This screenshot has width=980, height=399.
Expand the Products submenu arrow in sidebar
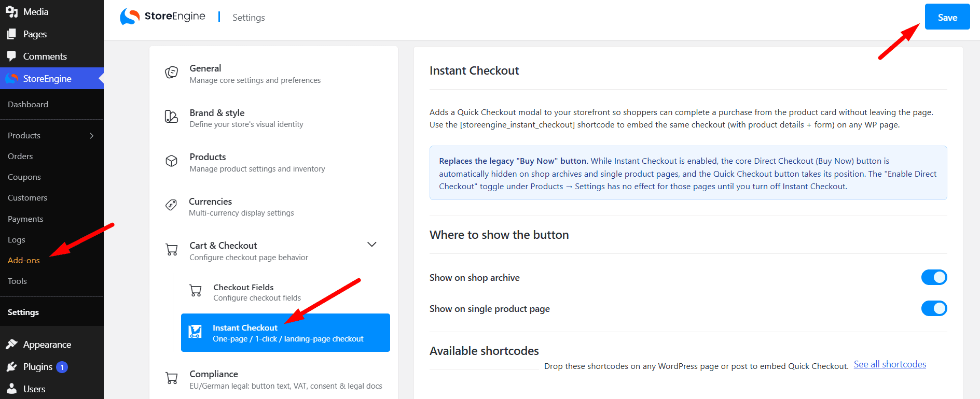[x=92, y=136]
